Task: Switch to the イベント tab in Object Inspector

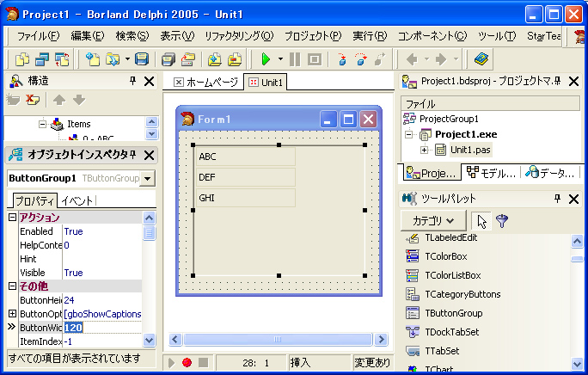Action: click(77, 201)
